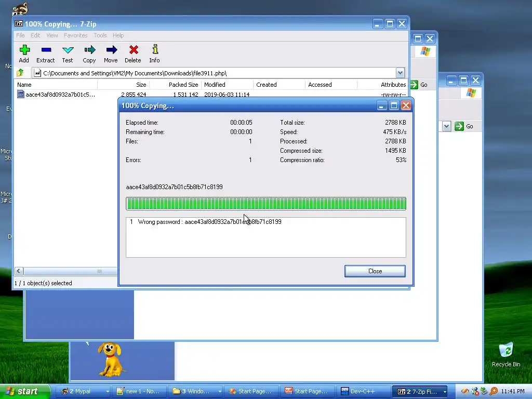
Task: Open the Help menu
Action: tap(118, 35)
